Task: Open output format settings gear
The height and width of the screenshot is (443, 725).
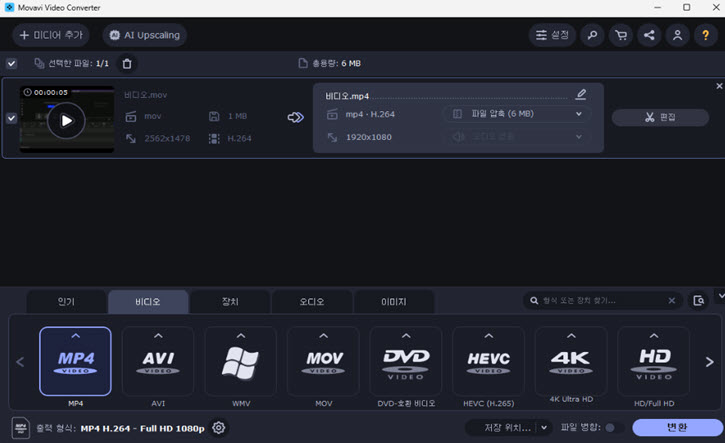Action: tap(219, 428)
